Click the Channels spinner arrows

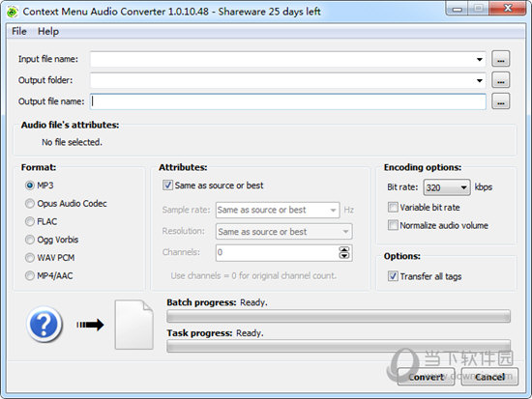pos(344,252)
